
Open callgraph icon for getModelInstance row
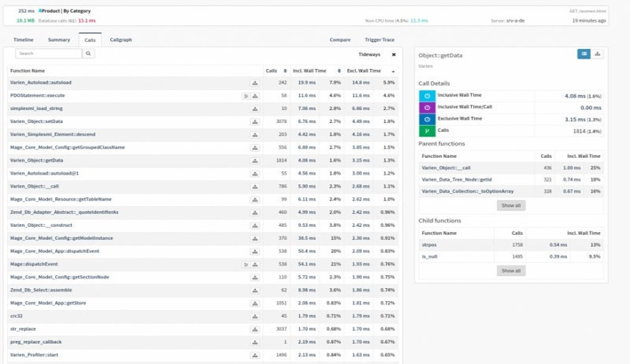(255, 238)
